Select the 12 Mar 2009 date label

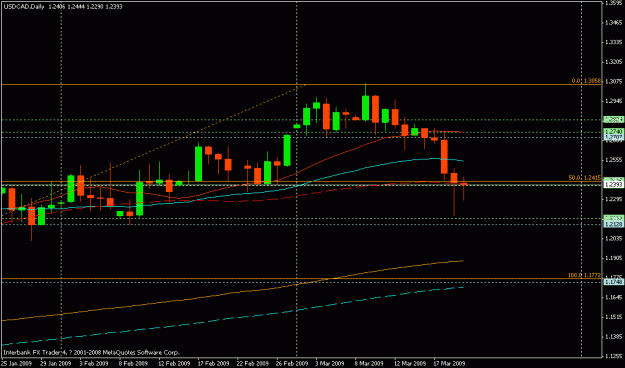[x=410, y=363]
